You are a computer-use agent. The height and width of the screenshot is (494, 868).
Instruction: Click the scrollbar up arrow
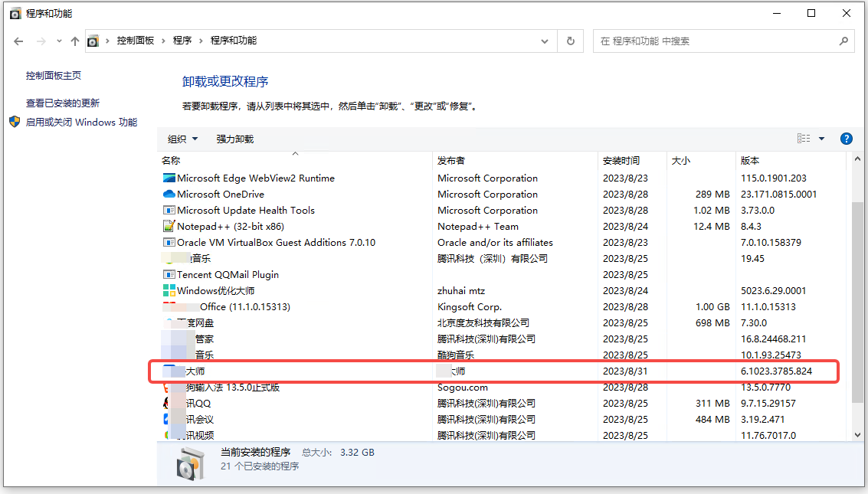pyautogui.click(x=857, y=159)
